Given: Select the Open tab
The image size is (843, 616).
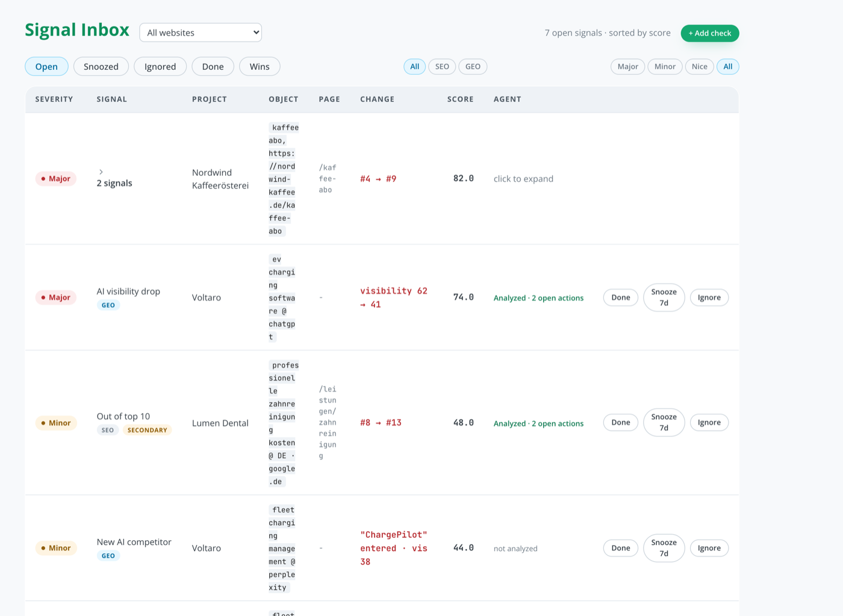Looking at the screenshot, I should click(46, 66).
